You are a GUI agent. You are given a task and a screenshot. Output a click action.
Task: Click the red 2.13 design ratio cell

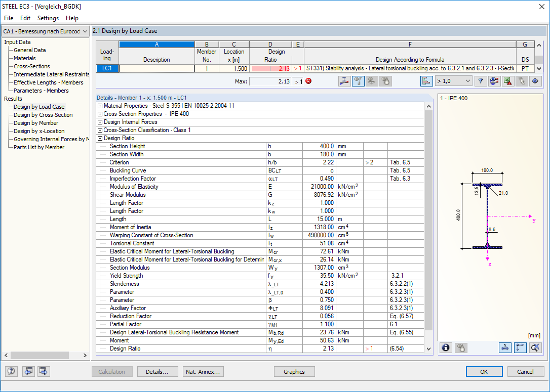pos(270,69)
